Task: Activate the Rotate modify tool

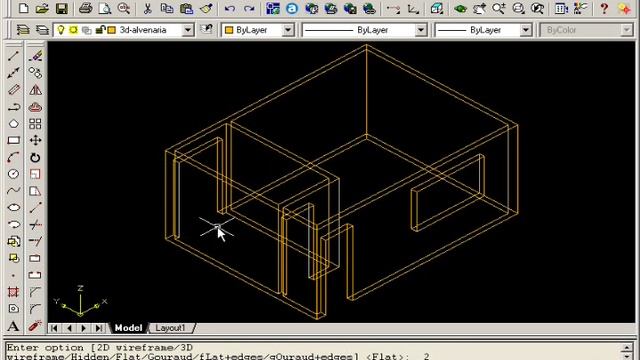Action: point(36,158)
